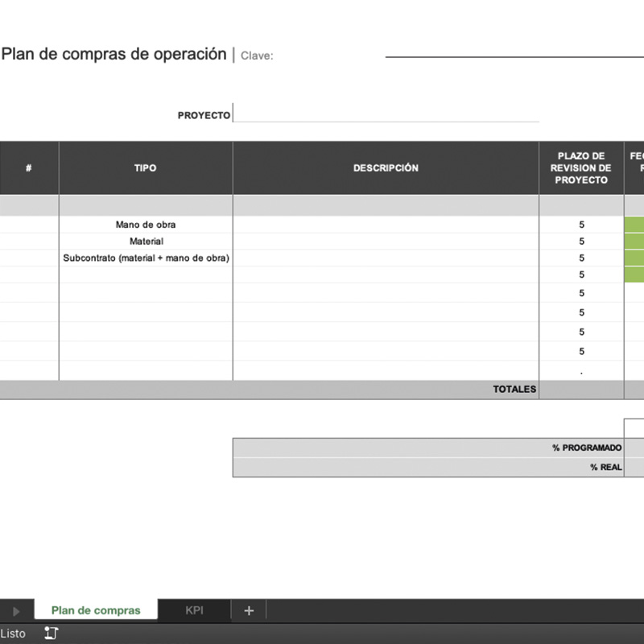Click the Clave underline field
This screenshot has width=644, height=644.
tap(514, 56)
